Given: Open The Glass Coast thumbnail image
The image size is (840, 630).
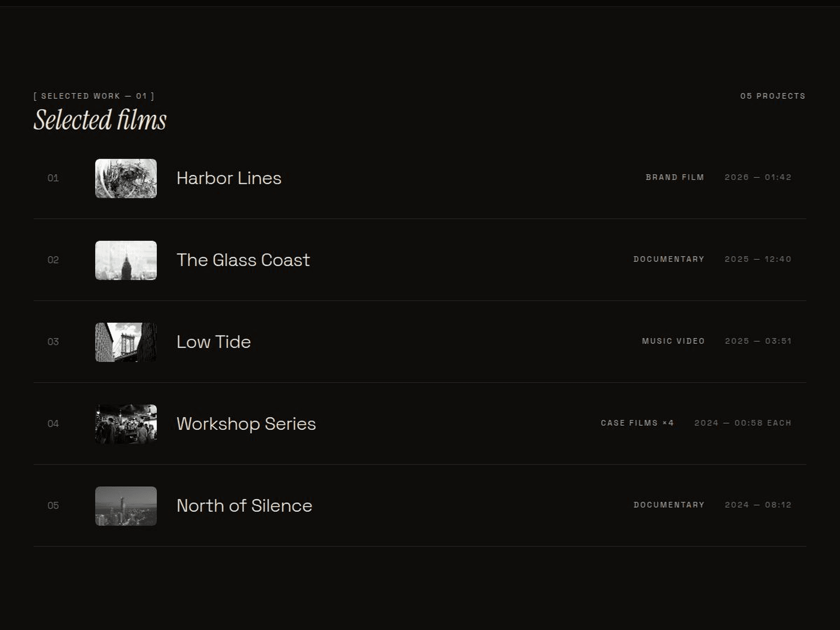Looking at the screenshot, I should coord(126,260).
